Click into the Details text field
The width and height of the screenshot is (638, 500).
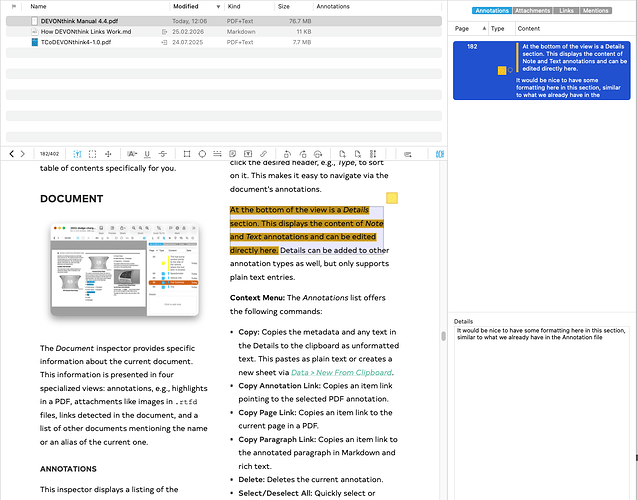click(542, 413)
